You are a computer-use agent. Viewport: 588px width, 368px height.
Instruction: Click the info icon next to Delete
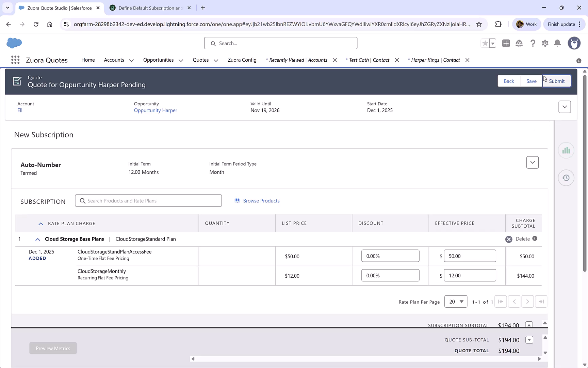pyautogui.click(x=534, y=239)
